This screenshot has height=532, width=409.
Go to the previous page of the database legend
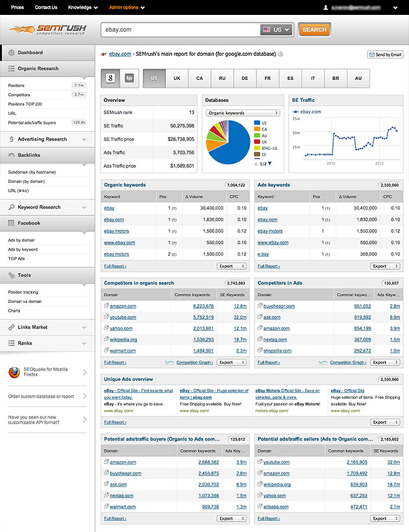pyautogui.click(x=256, y=164)
